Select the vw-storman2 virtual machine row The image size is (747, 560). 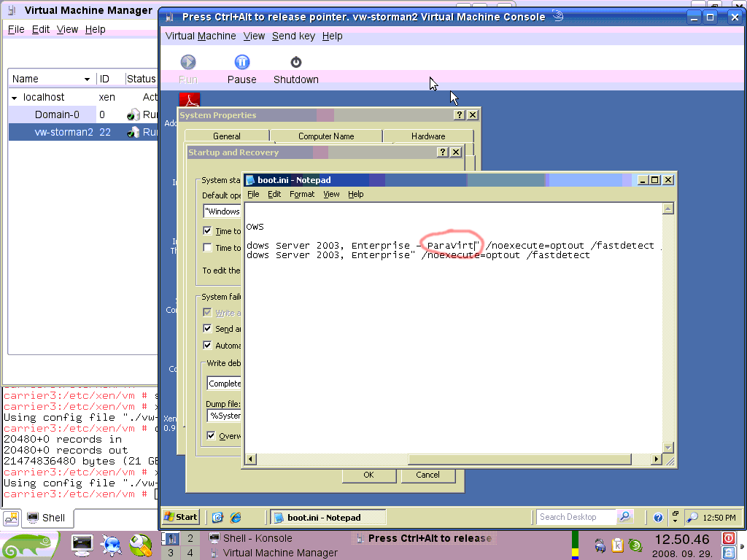[x=64, y=132]
